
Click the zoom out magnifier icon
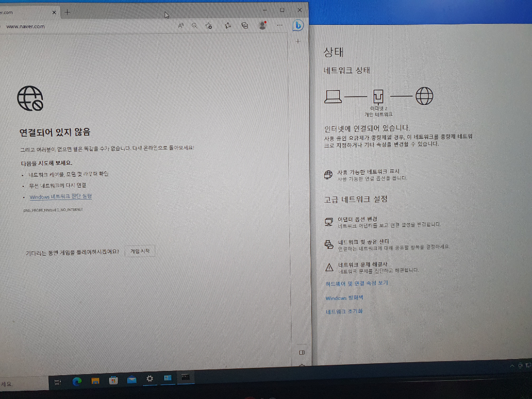tap(194, 25)
